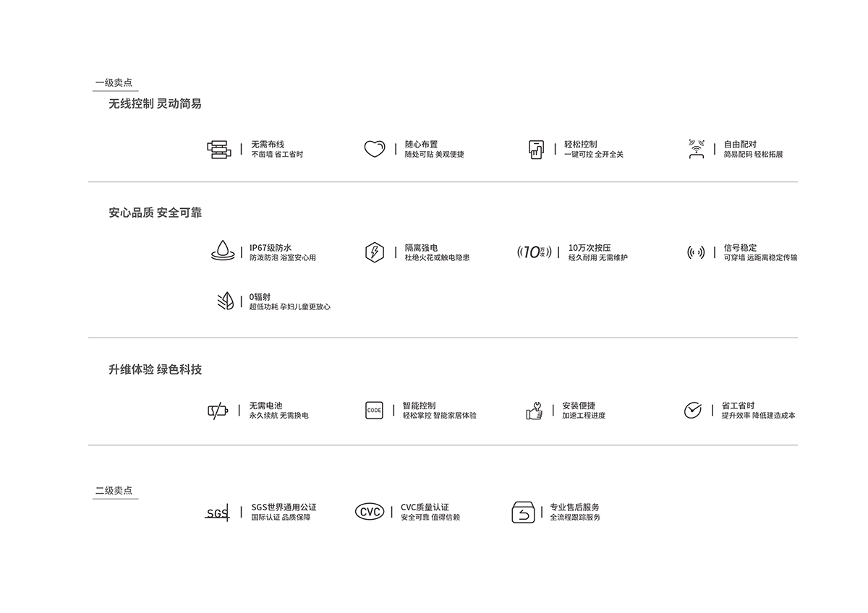Click the 一级卖点 section label
This screenshot has width=868, height=613.
114,82
